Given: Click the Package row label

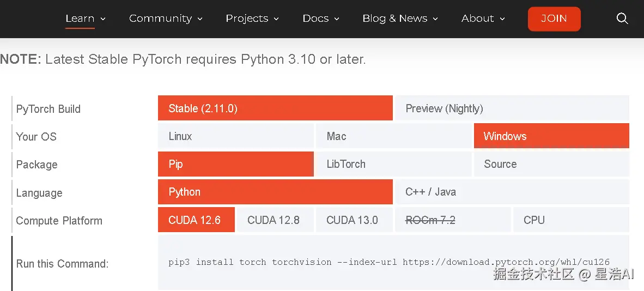Looking at the screenshot, I should [37, 165].
